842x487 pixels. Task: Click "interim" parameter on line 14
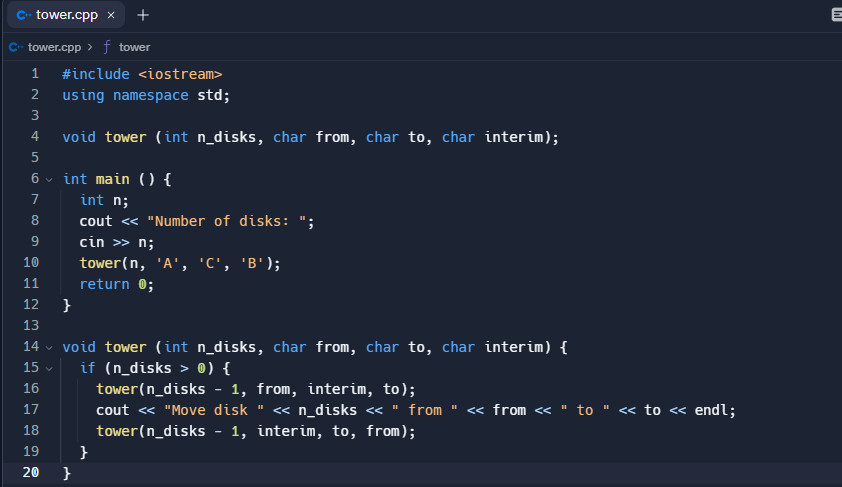coord(513,347)
